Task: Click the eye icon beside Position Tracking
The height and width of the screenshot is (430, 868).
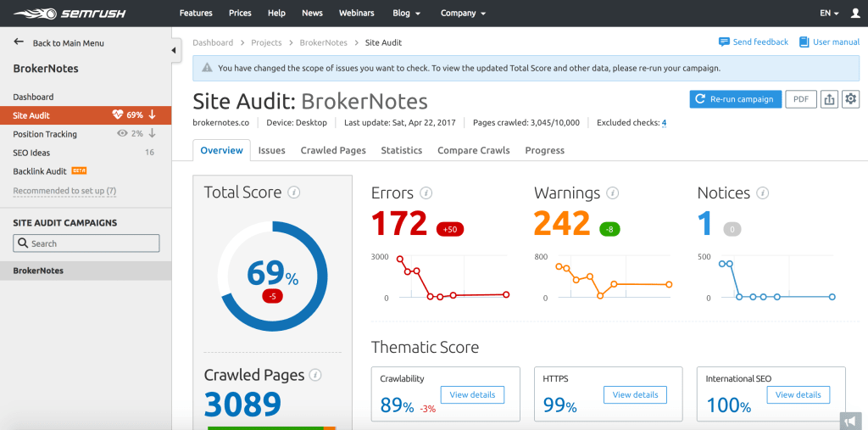Action: (x=122, y=133)
